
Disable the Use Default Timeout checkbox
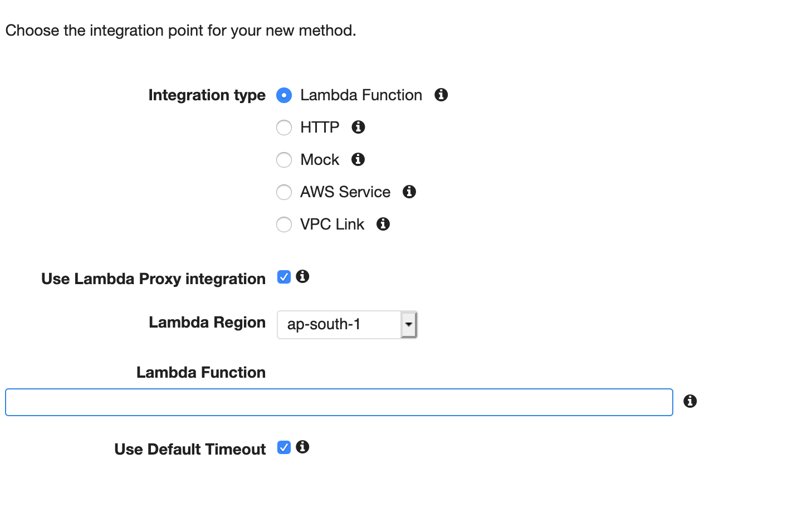pyautogui.click(x=284, y=447)
